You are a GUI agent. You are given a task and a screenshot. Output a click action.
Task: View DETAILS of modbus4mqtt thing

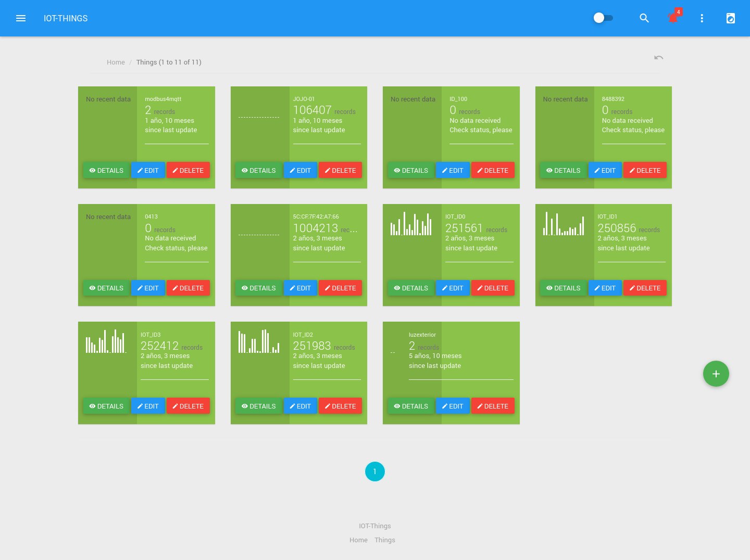pos(106,170)
